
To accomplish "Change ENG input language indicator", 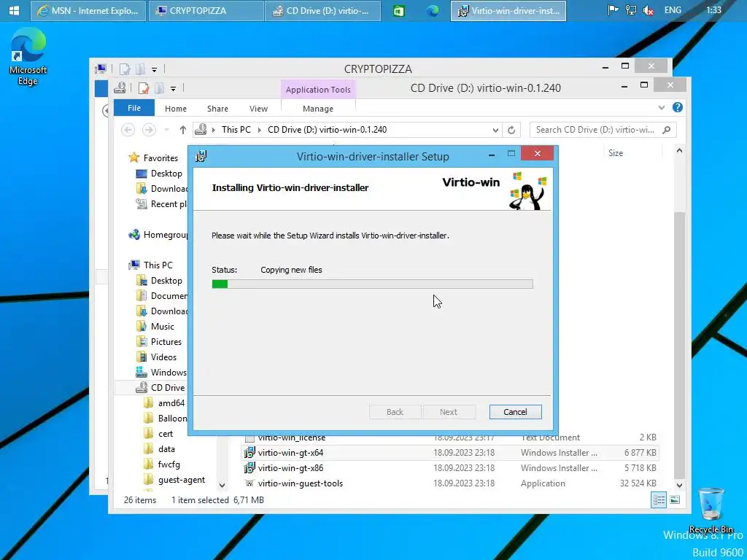I will pyautogui.click(x=673, y=10).
